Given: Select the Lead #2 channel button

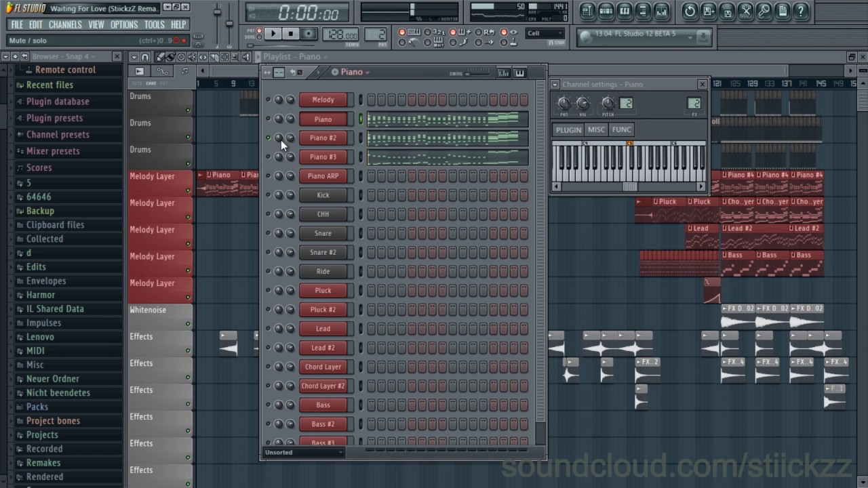Looking at the screenshot, I should (x=323, y=348).
